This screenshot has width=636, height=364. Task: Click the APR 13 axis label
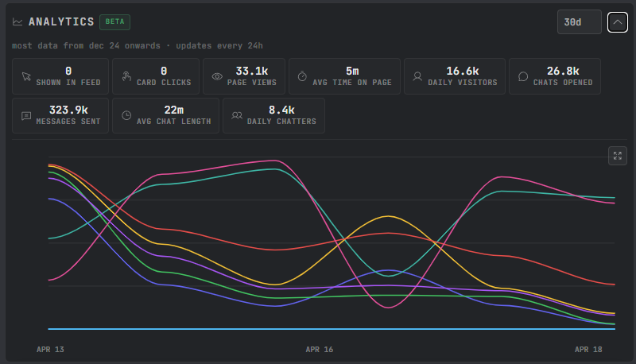(50, 350)
